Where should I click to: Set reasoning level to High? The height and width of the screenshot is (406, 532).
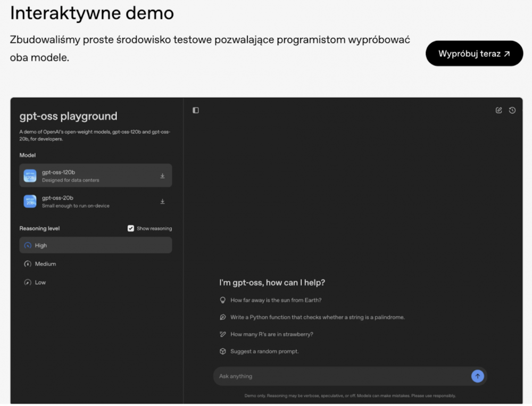pyautogui.click(x=96, y=245)
